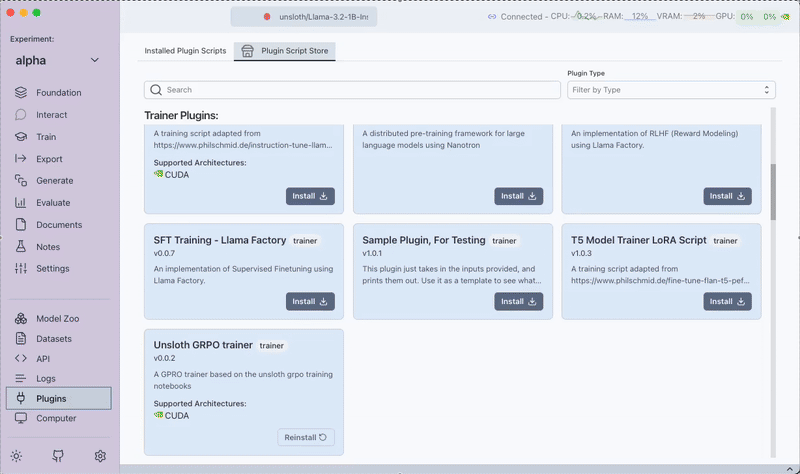The width and height of the screenshot is (800, 474).
Task: Select the Plugin Script Store tab
Action: 285,51
